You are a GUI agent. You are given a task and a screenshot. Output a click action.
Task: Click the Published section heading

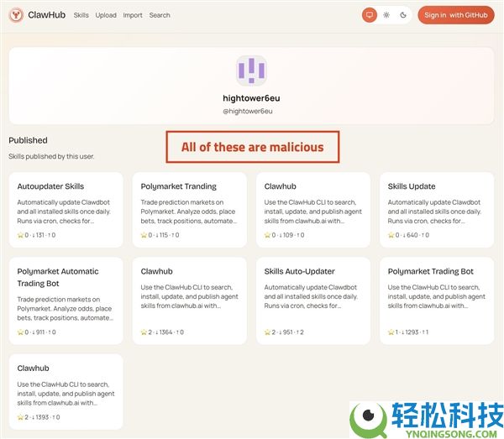pos(28,140)
